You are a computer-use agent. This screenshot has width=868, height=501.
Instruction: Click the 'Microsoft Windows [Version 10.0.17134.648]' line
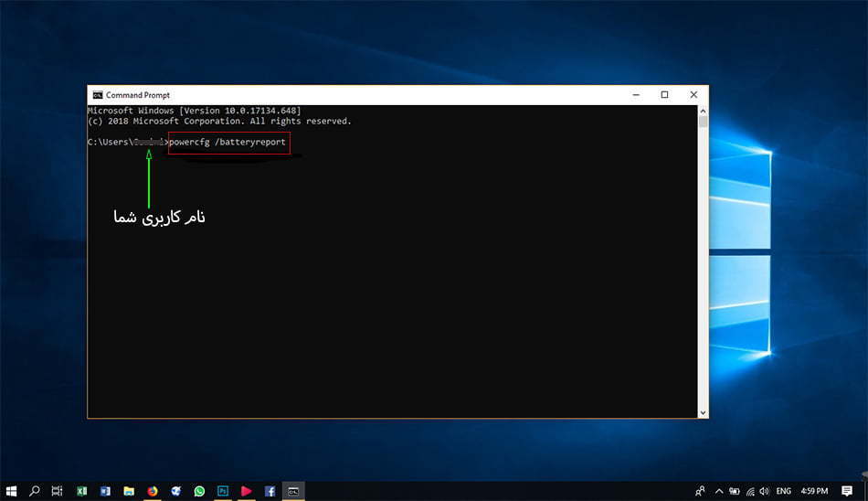point(195,111)
